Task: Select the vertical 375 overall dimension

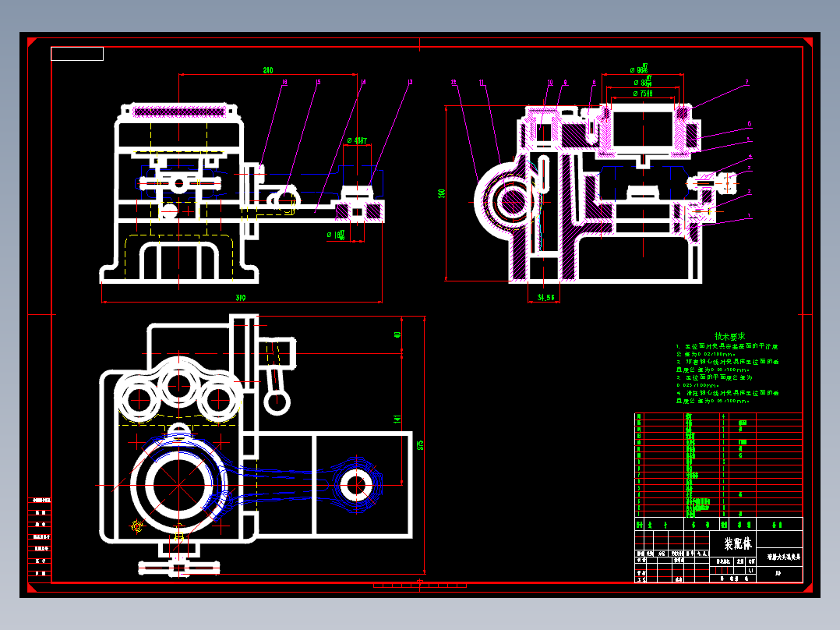Action: [x=421, y=445]
